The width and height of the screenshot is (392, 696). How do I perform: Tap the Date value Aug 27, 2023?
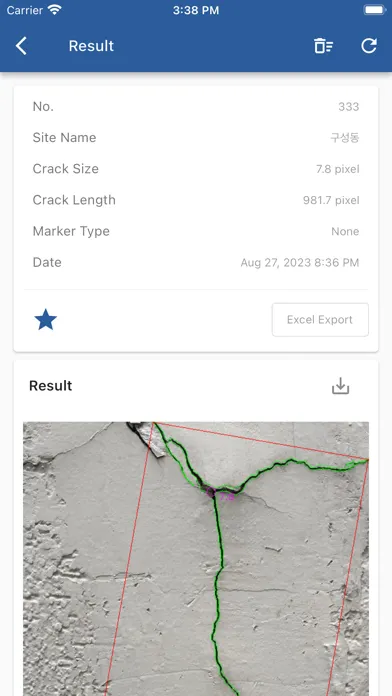click(x=300, y=262)
